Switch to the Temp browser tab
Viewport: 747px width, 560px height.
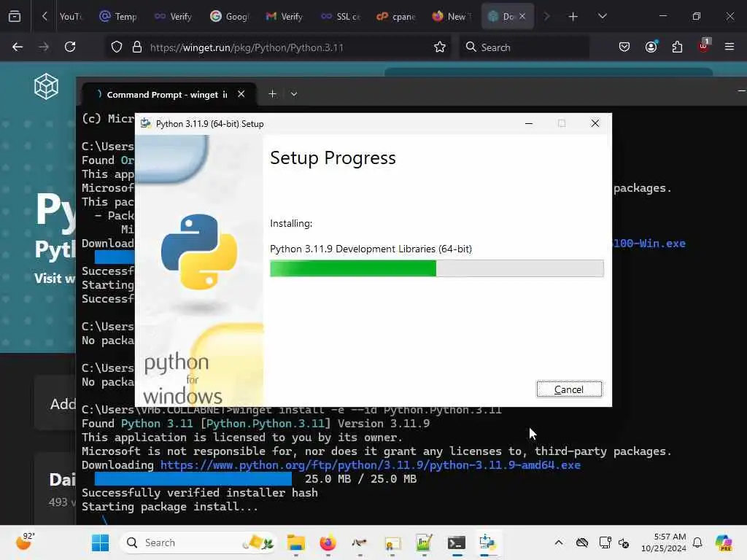click(118, 17)
